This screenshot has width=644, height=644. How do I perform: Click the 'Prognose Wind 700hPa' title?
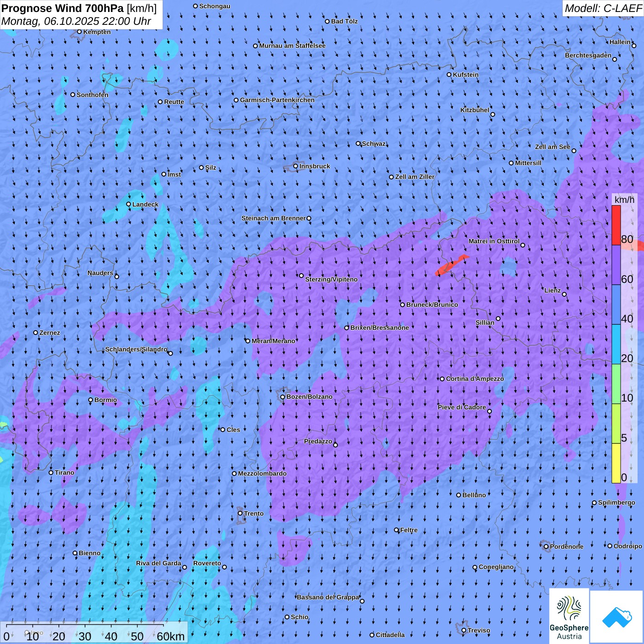pyautogui.click(x=63, y=8)
